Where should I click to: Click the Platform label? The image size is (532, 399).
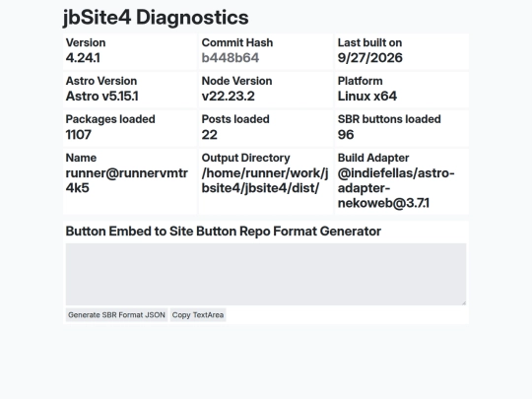coord(360,81)
